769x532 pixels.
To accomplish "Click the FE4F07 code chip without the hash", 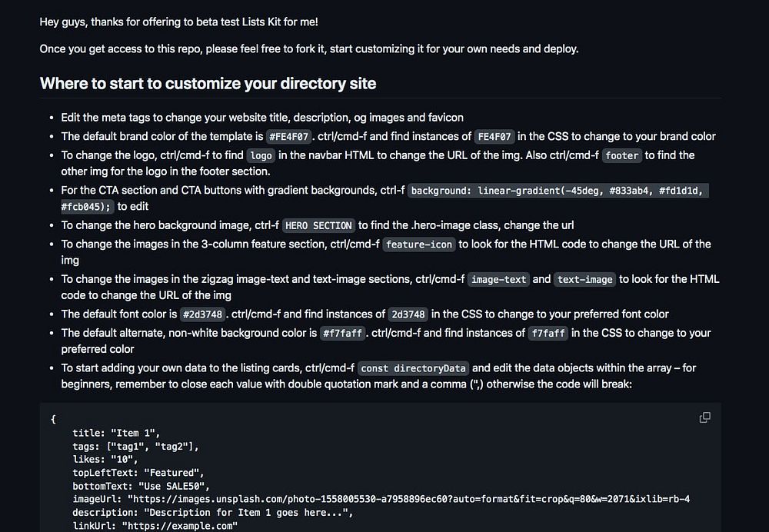I will click(x=494, y=136).
